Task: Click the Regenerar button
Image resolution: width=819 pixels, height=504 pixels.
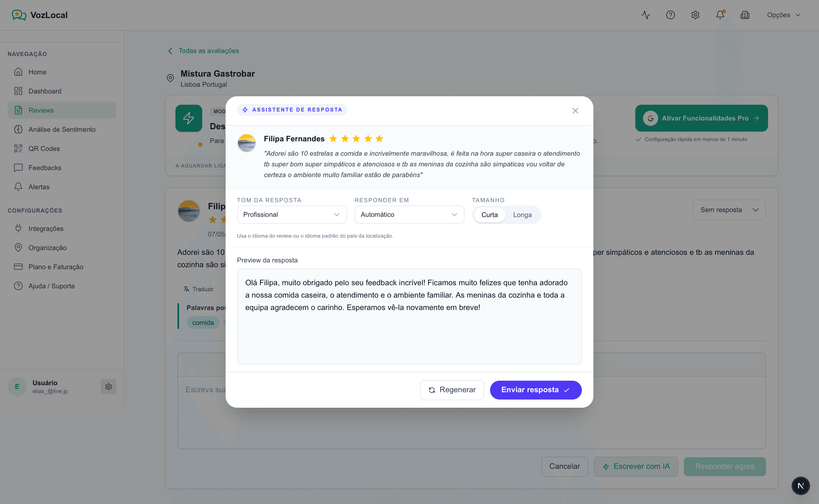Action: pyautogui.click(x=452, y=390)
